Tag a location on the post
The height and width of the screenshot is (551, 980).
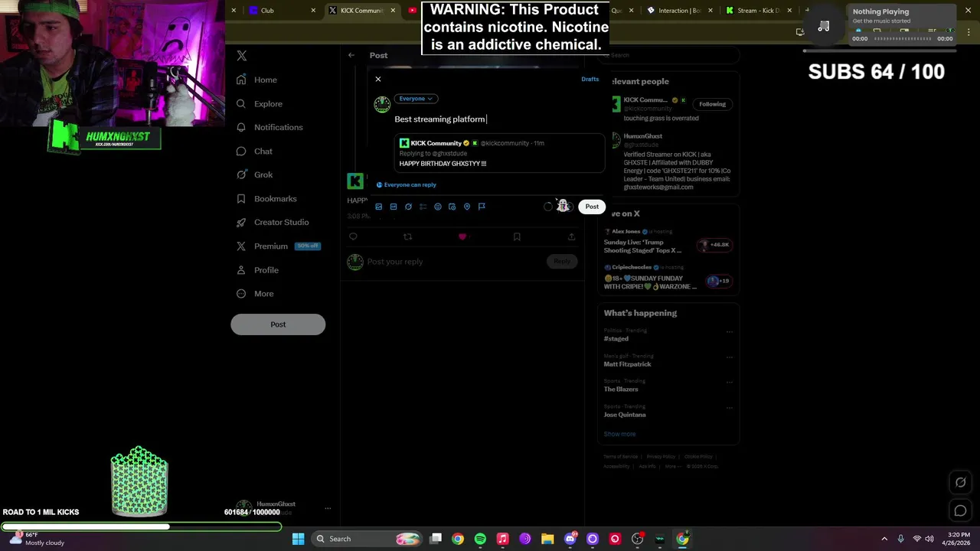(467, 207)
